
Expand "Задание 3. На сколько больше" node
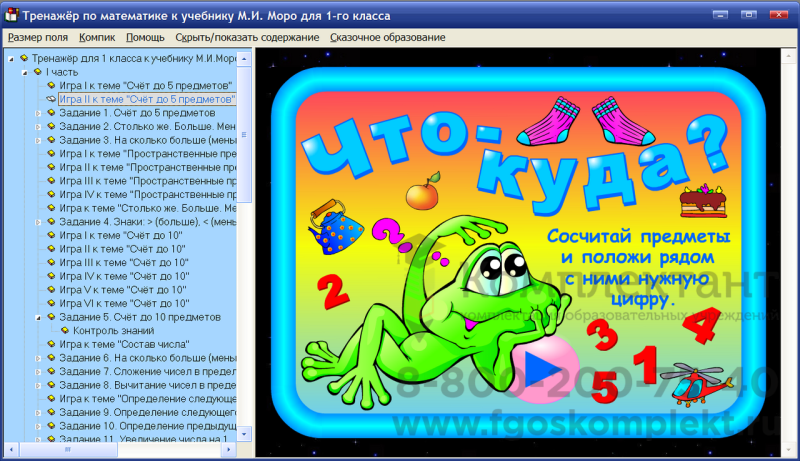click(38, 140)
